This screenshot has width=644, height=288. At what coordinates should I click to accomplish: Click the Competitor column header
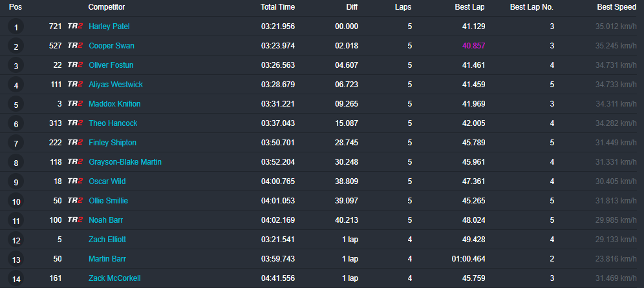pos(107,7)
